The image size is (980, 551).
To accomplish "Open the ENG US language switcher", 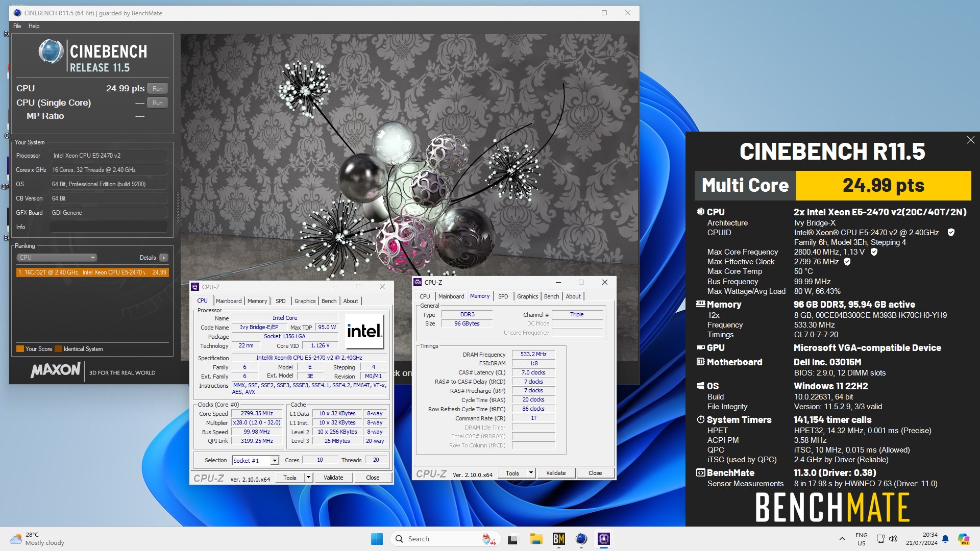I will click(862, 539).
